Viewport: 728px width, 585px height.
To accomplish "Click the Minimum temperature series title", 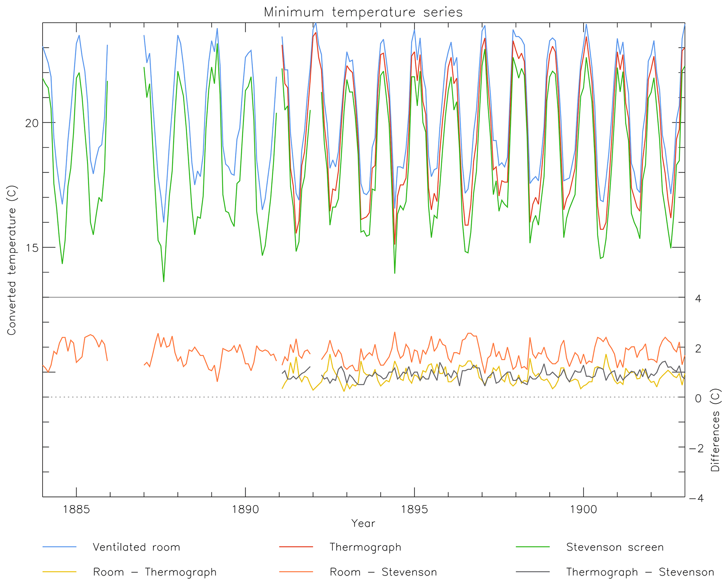I will (363, 12).
